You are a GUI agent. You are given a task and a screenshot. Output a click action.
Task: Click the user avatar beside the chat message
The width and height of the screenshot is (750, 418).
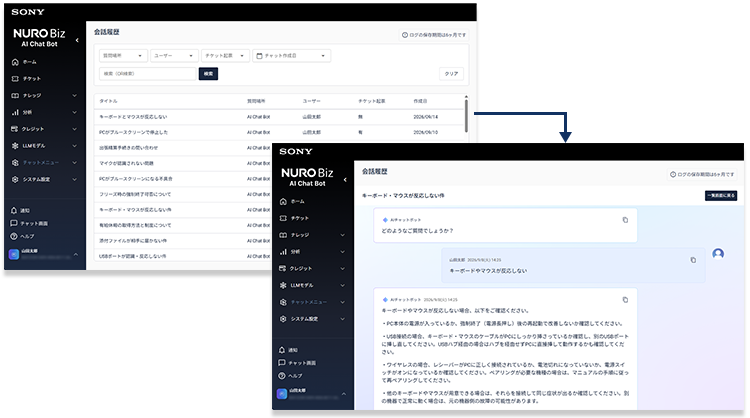click(x=718, y=253)
